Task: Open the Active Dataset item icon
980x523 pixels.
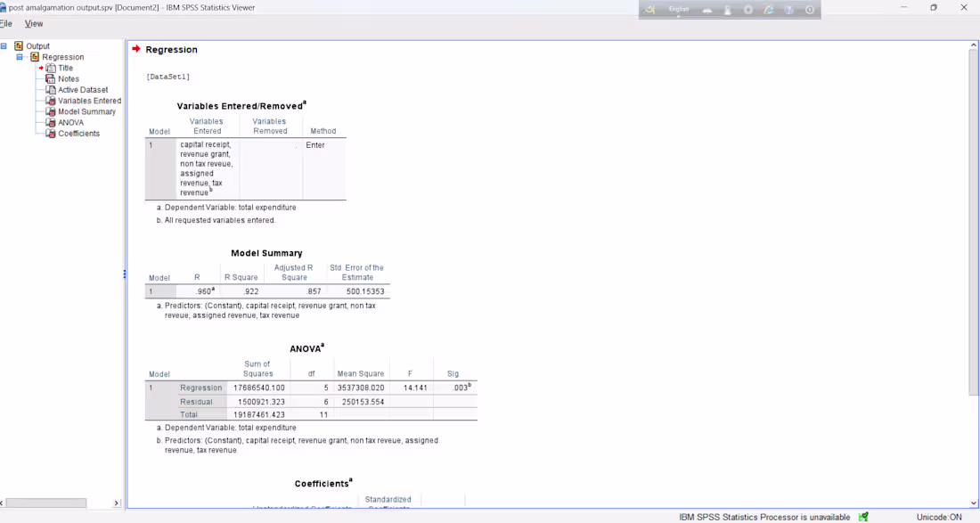Action: (50, 89)
